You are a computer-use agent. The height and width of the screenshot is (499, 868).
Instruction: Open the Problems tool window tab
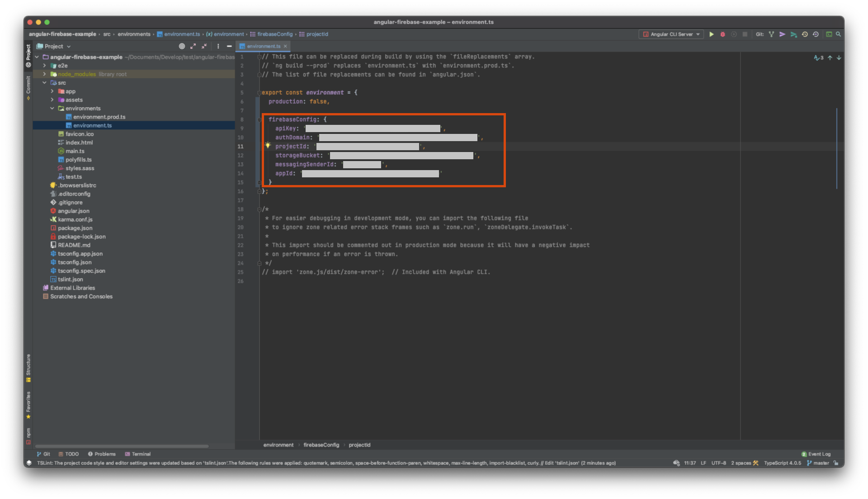[102, 454]
